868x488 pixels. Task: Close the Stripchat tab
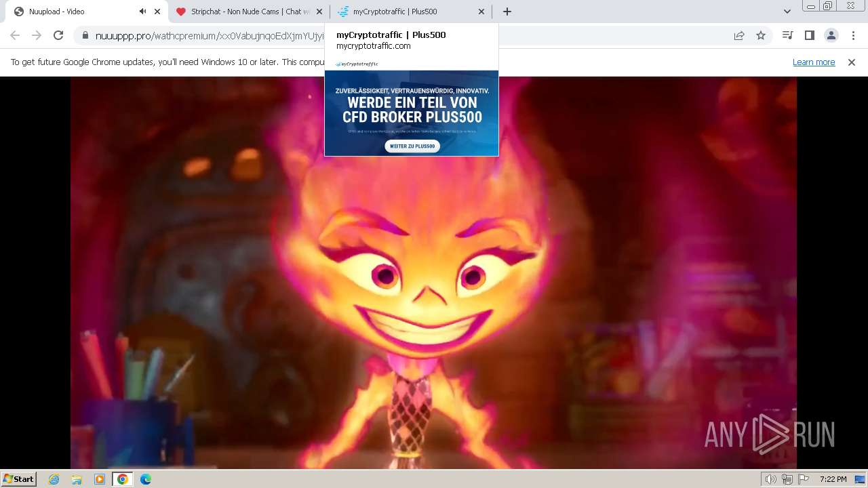(319, 12)
